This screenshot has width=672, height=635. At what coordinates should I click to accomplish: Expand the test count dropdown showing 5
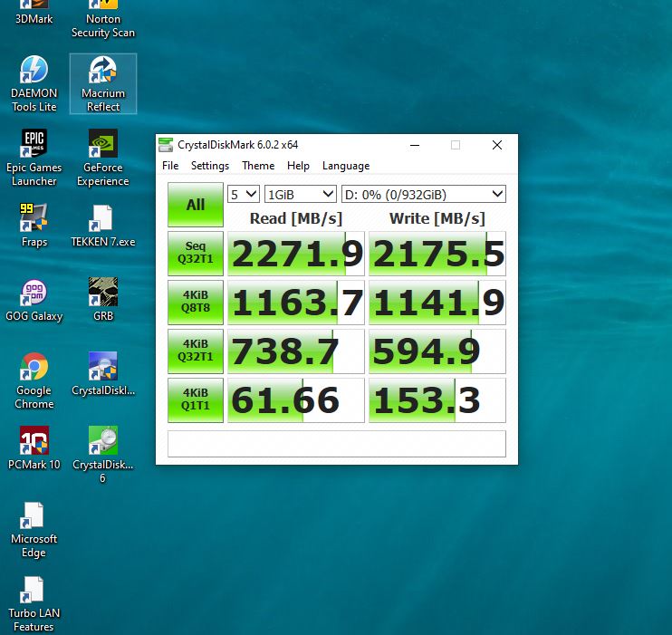[244, 194]
